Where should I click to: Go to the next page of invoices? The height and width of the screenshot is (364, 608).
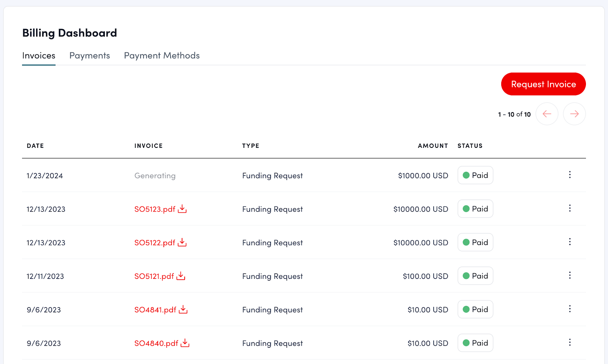[574, 114]
